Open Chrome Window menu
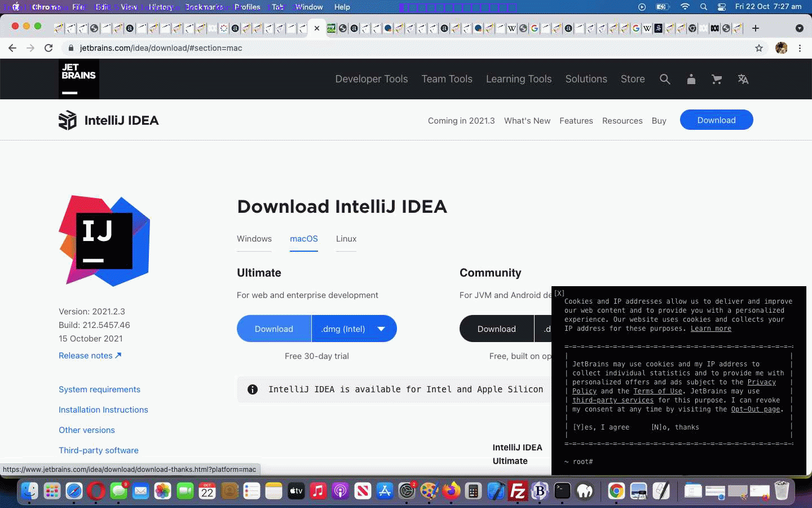Image resolution: width=812 pixels, height=508 pixels. [x=309, y=7]
